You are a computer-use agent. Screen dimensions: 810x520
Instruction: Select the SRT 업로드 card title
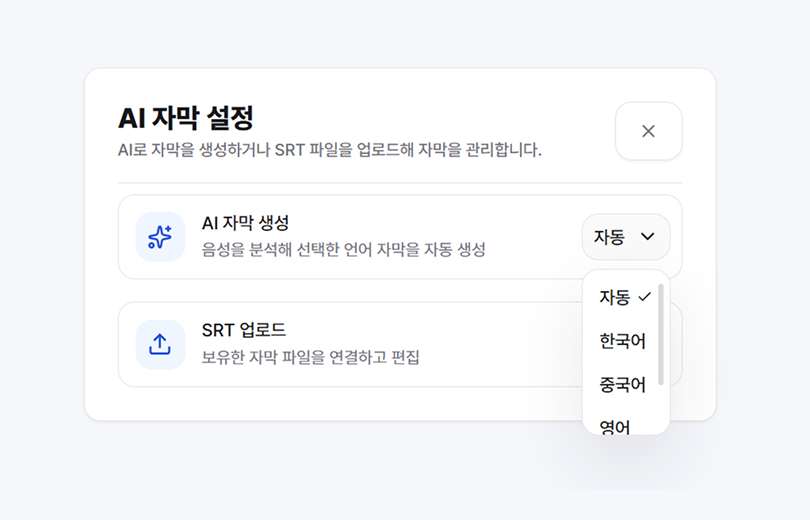tap(244, 330)
